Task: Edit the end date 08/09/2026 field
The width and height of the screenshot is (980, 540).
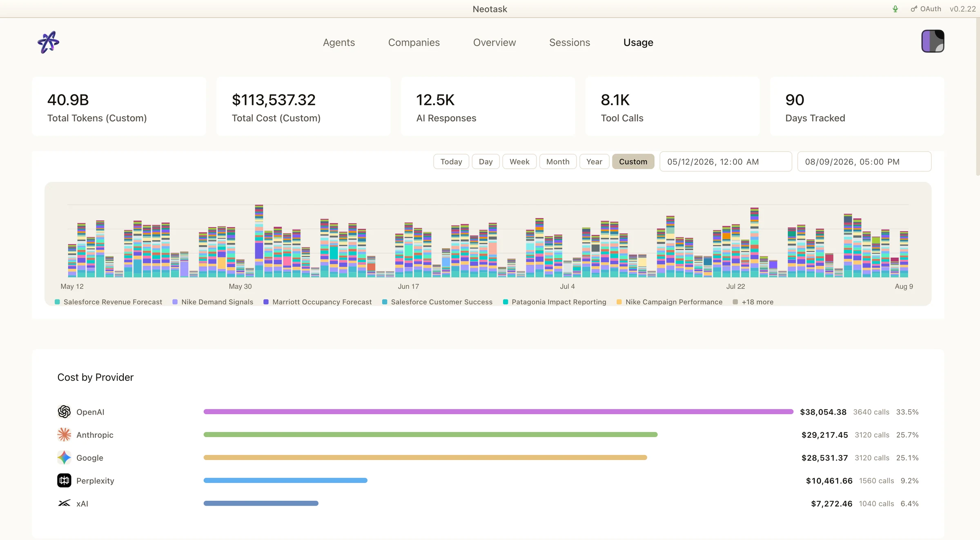Action: click(x=864, y=161)
